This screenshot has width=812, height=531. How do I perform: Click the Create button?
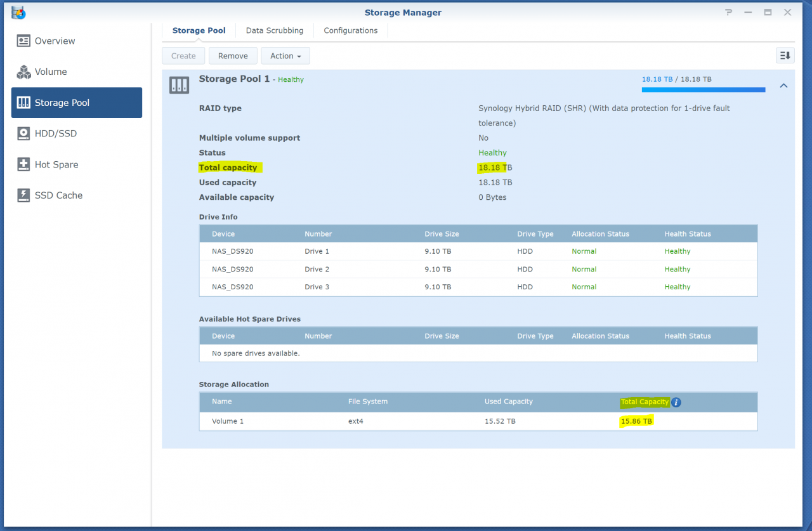click(183, 56)
